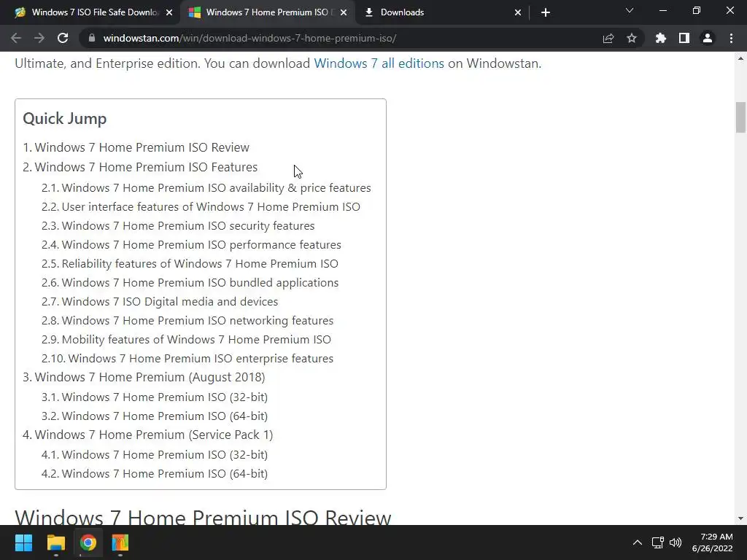Viewport: 747px width, 560px height.
Task: Open File Explorer from the taskbar
Action: (55, 542)
